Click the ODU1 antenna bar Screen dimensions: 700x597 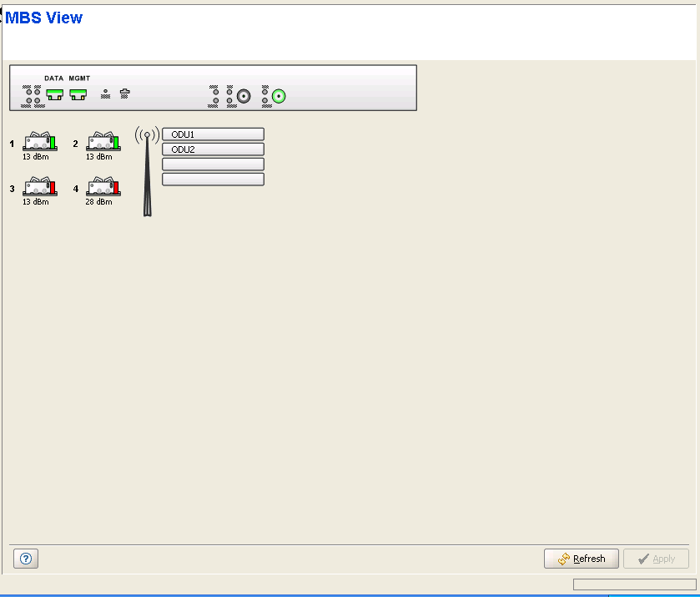(213, 134)
